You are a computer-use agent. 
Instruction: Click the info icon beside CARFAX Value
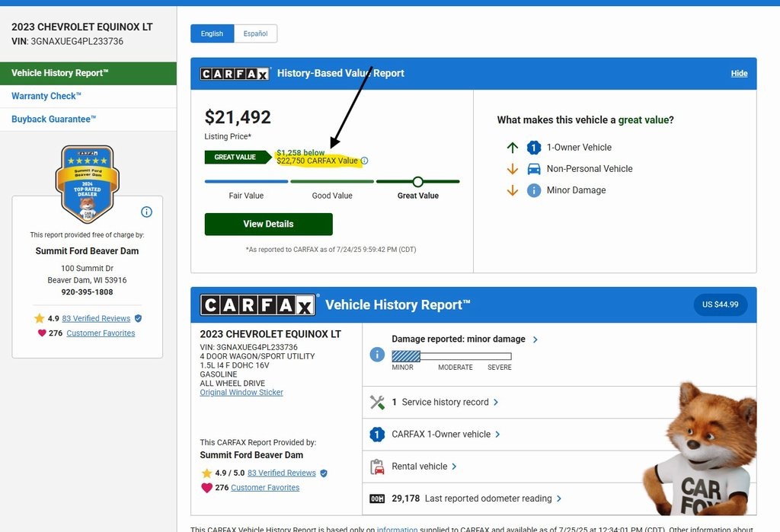pyautogui.click(x=364, y=161)
